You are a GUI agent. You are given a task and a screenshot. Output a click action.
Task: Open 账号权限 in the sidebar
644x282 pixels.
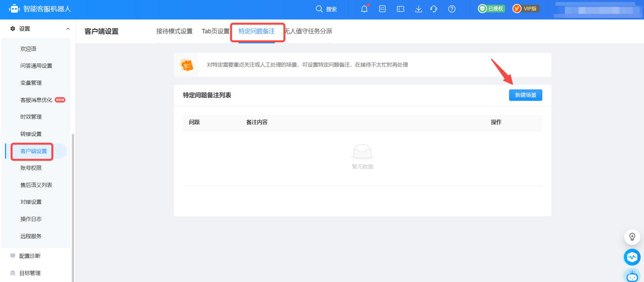31,168
